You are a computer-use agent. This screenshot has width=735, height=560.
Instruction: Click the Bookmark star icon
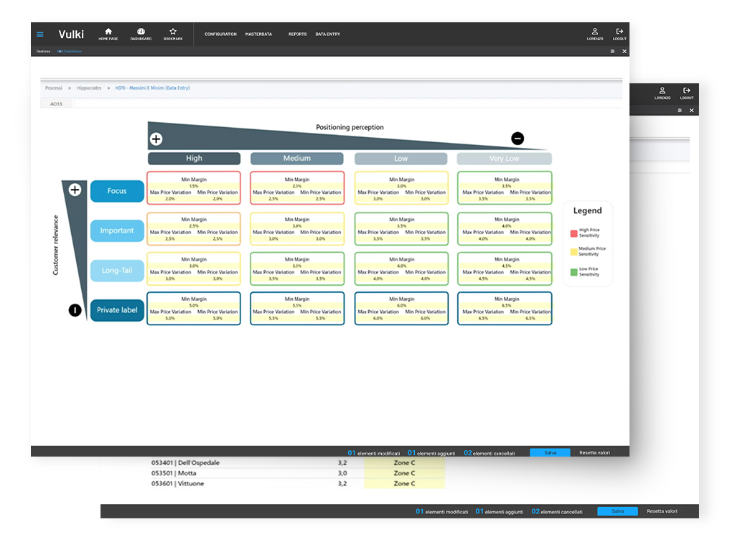tap(173, 32)
